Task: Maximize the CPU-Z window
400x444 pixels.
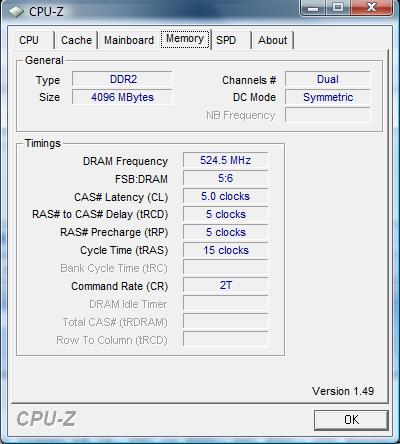Action: [337, 7]
